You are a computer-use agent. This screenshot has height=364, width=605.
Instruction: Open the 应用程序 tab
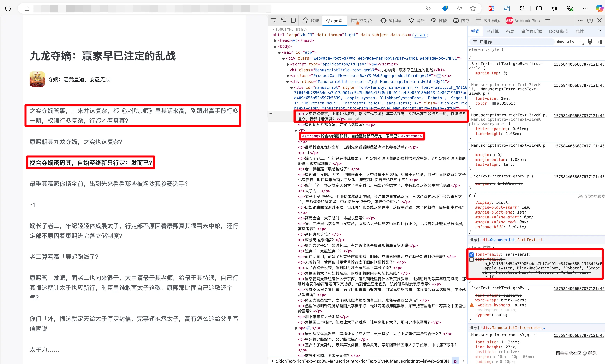[488, 21]
